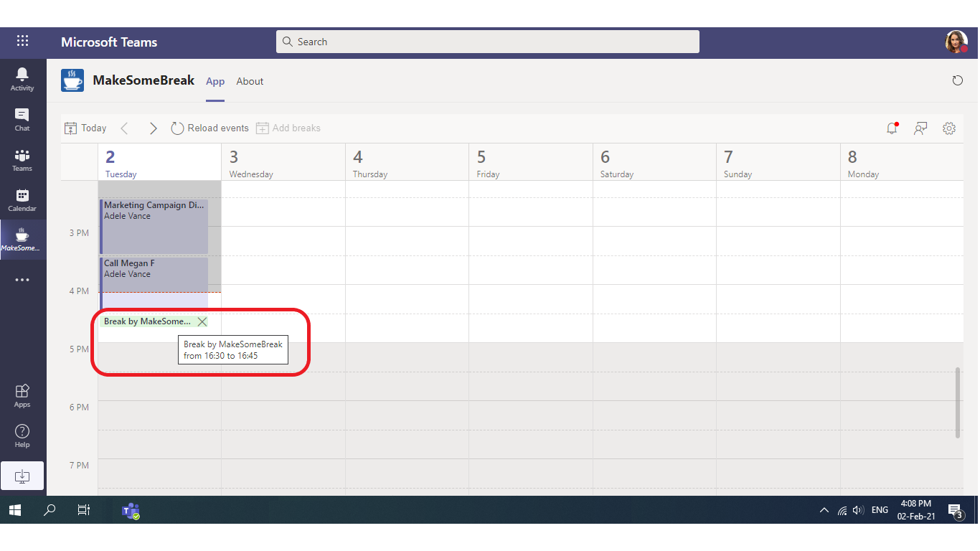Open the Marketing Campaign event
Image resolution: width=980 pixels, height=551 pixels.
pyautogui.click(x=154, y=226)
